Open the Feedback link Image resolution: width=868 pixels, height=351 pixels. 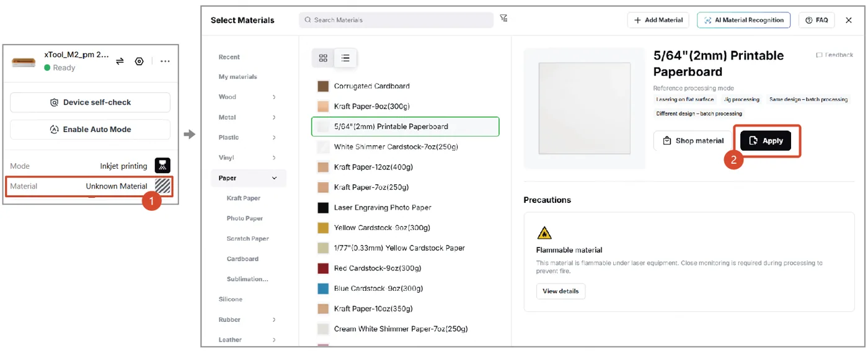[x=835, y=55]
